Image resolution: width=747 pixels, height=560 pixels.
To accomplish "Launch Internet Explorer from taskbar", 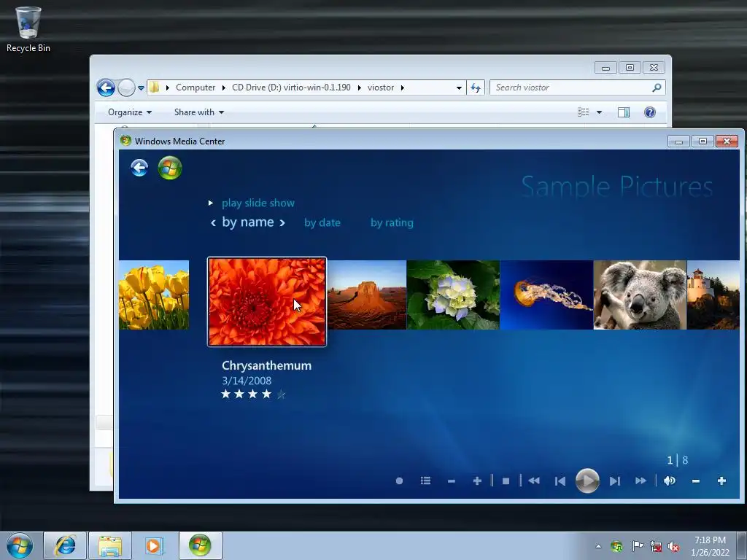I will click(65, 545).
